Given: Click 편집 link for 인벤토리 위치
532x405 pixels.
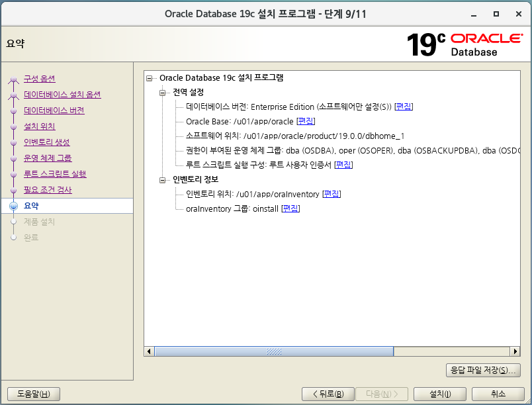Looking at the screenshot, I should [x=332, y=194].
